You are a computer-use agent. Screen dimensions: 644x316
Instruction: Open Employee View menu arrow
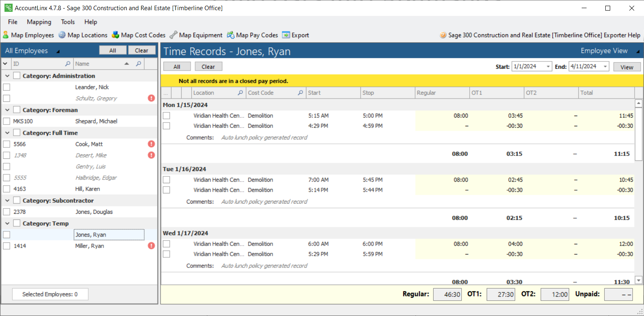(637, 51)
